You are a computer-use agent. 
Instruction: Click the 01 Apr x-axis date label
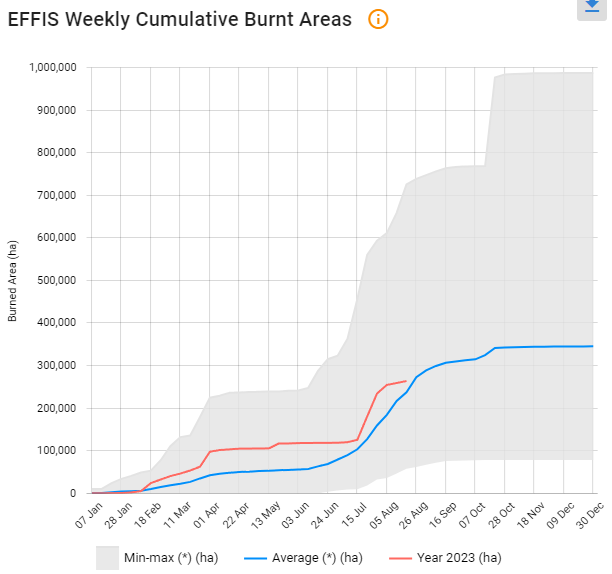[x=207, y=515]
